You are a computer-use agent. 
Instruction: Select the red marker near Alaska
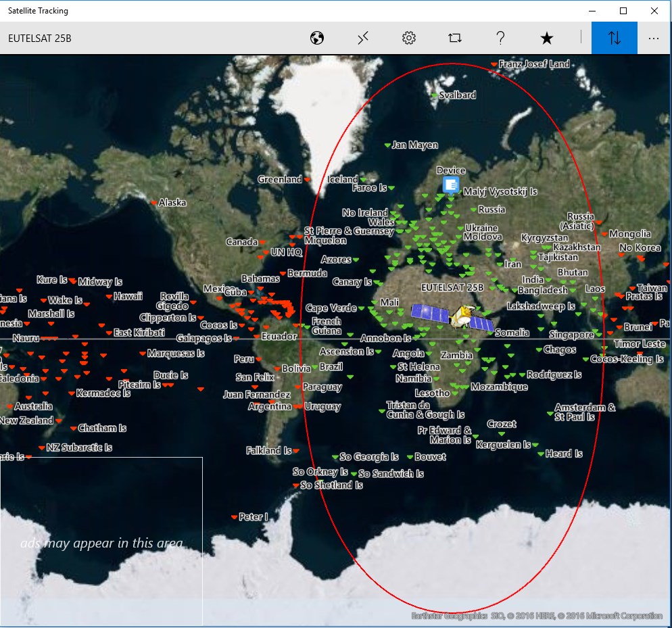pyautogui.click(x=154, y=202)
